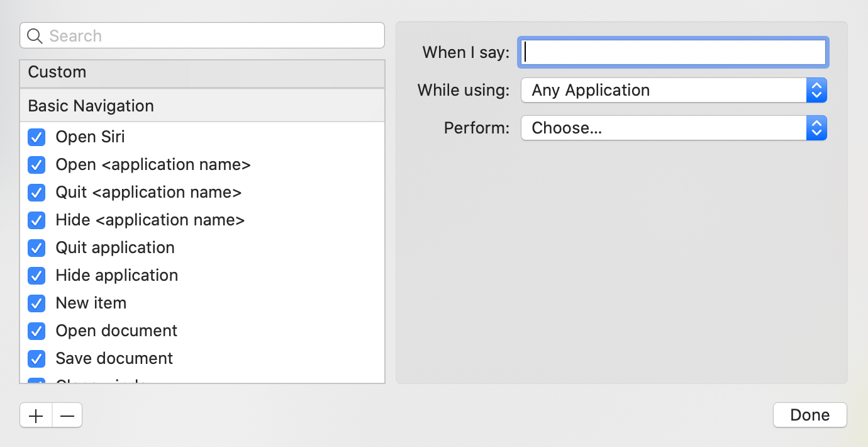The image size is (868, 447).
Task: Uncheck the Open document command
Action: click(36, 331)
